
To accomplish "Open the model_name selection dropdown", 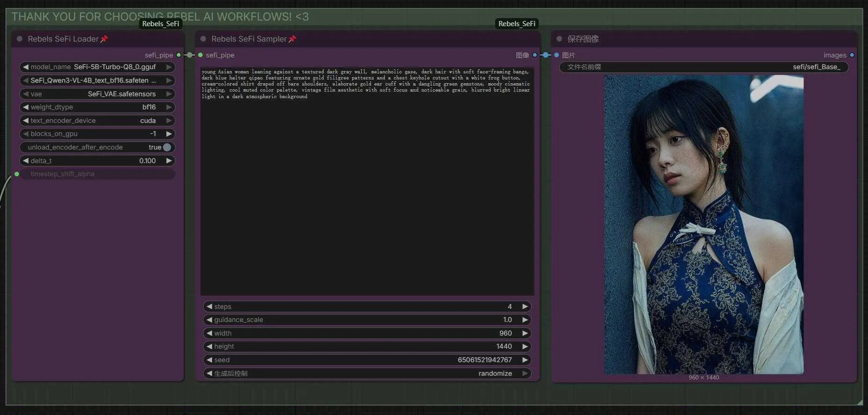I will coord(97,67).
